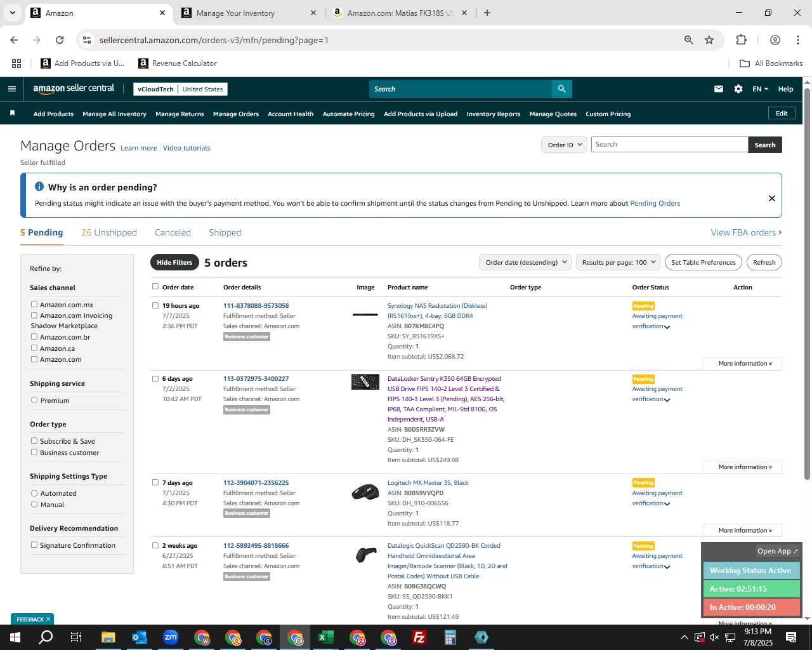
Task: Open the mail messages icon
Action: point(719,89)
